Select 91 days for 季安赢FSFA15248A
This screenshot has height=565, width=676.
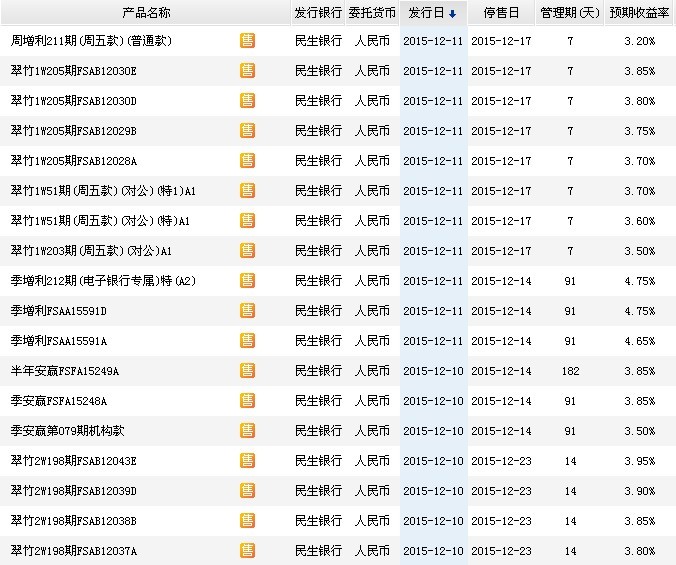click(570, 401)
